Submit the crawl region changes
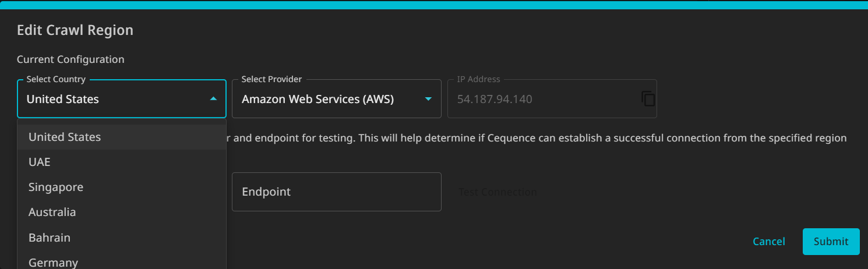 pyautogui.click(x=831, y=241)
